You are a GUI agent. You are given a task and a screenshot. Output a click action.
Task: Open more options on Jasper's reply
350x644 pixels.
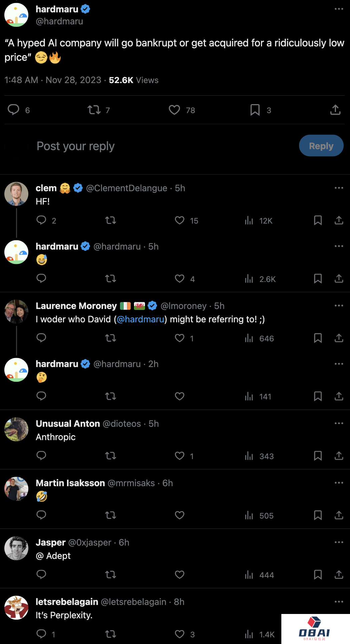(x=339, y=543)
